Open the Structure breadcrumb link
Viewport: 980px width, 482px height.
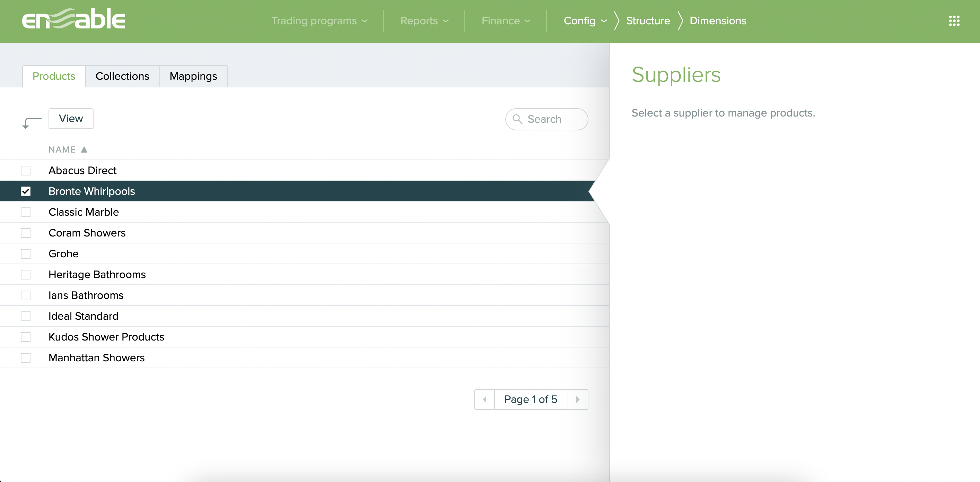[x=648, y=21]
